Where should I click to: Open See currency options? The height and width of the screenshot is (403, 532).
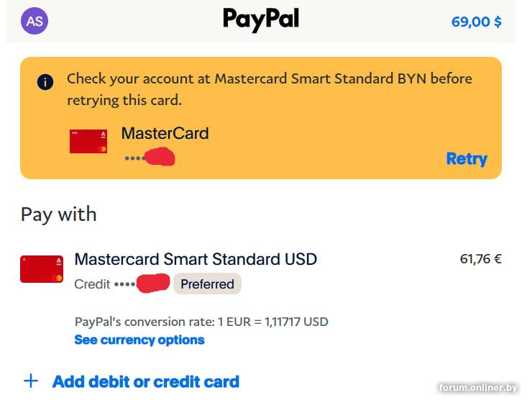point(139,340)
